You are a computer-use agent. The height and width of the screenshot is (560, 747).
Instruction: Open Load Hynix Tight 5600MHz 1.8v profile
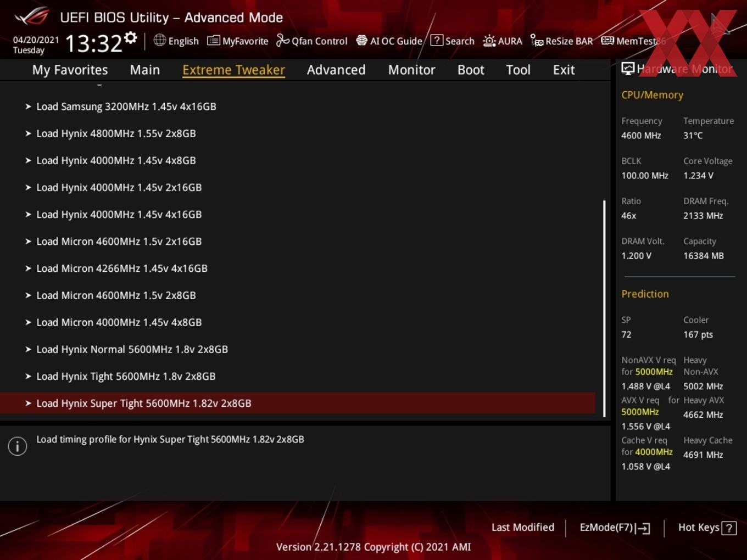[297, 376]
